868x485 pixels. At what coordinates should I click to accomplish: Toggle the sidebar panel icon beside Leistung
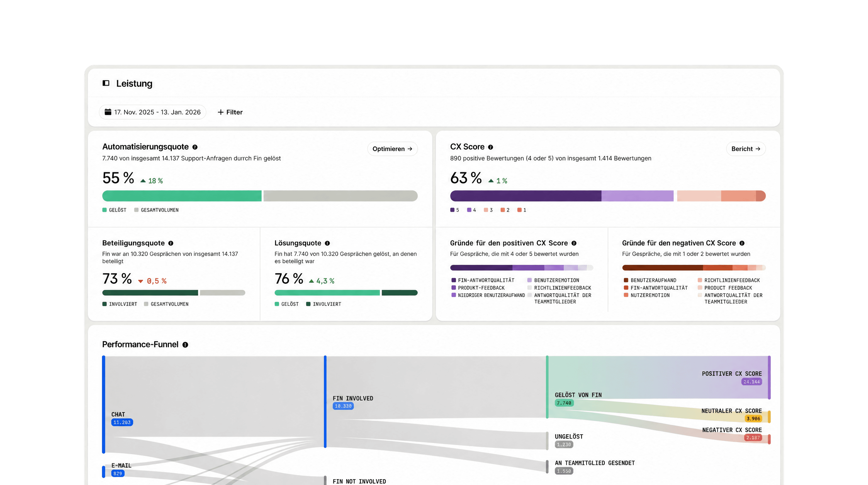(x=106, y=83)
